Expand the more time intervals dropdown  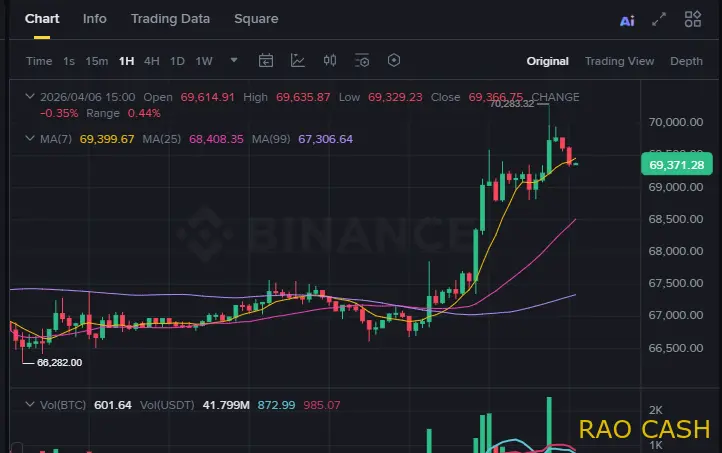(234, 60)
